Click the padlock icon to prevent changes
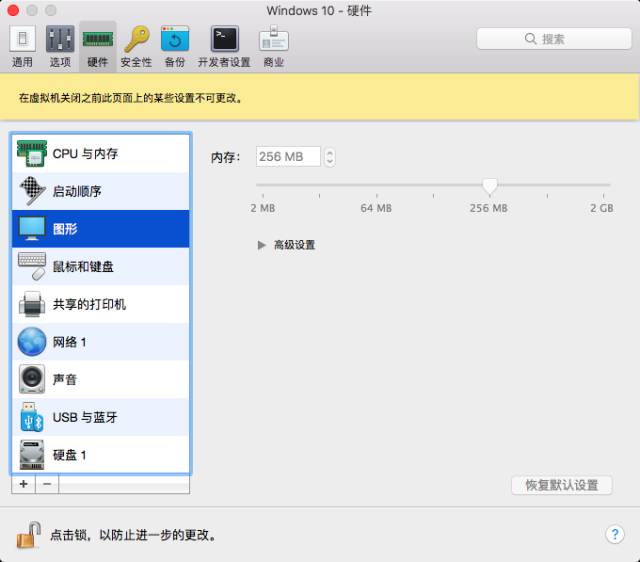640x562 pixels. click(x=28, y=535)
